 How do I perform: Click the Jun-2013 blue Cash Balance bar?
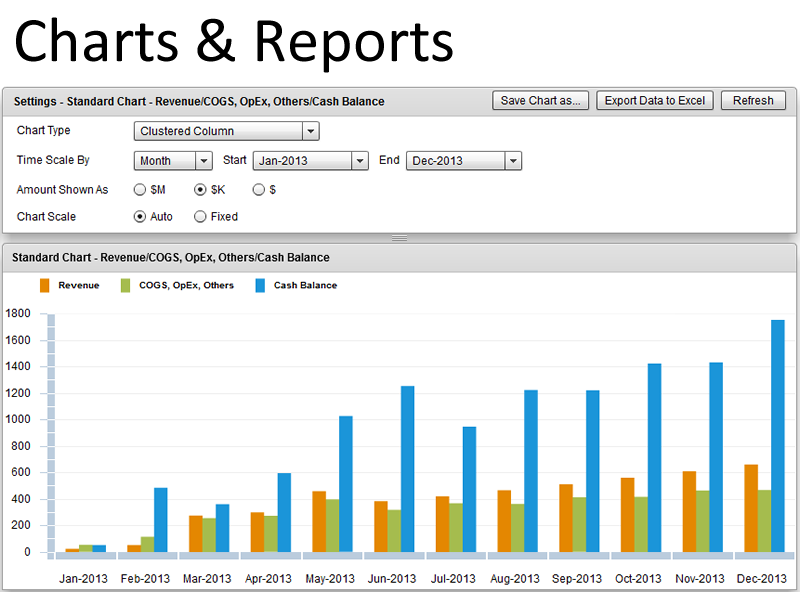click(x=407, y=468)
